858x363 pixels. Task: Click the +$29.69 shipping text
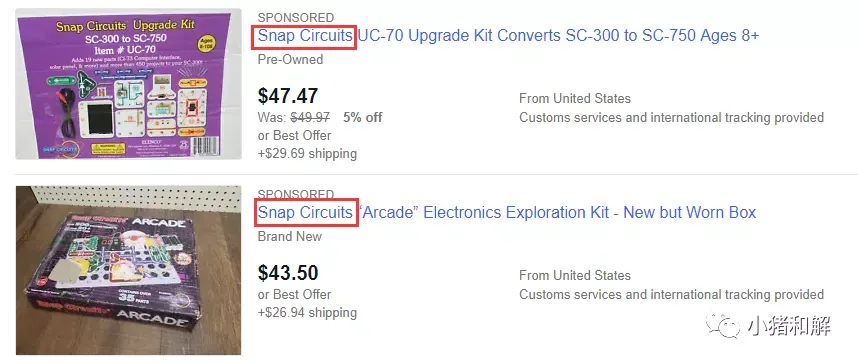[307, 154]
